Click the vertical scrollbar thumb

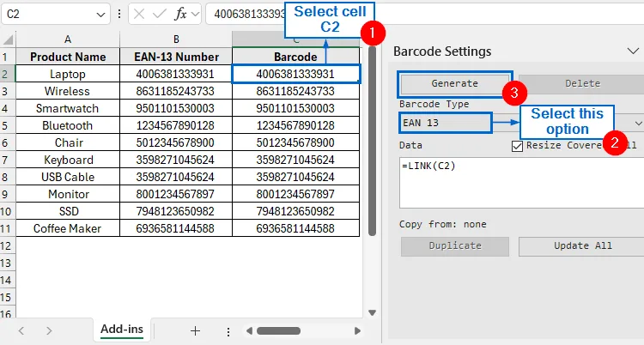pos(372,141)
